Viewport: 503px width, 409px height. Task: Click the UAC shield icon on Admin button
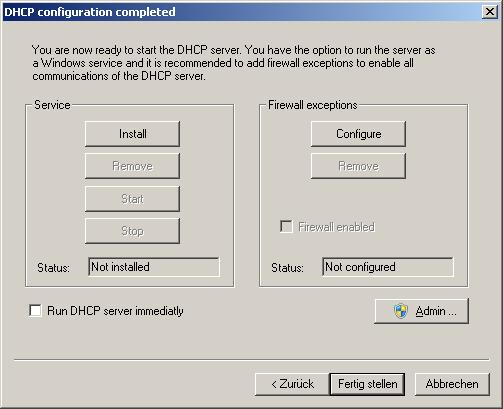coord(401,311)
